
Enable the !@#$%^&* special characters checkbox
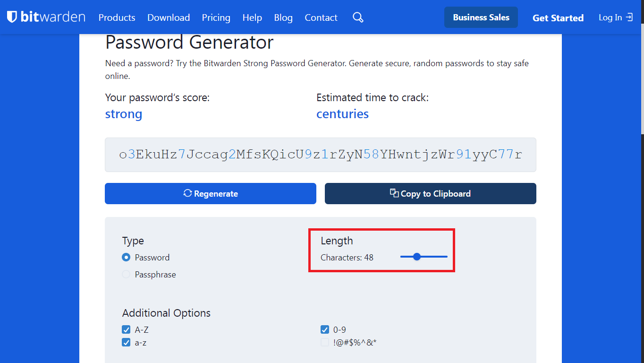[x=325, y=343]
